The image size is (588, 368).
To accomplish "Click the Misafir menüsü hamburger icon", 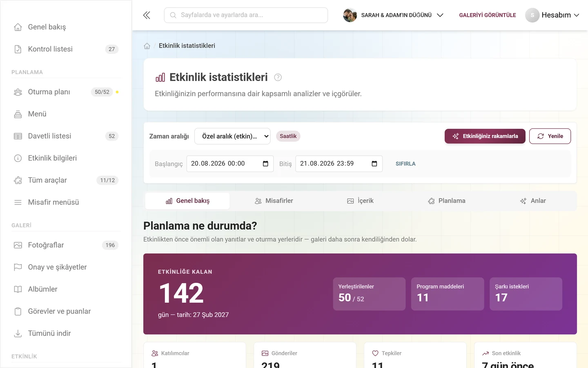I will click(18, 202).
